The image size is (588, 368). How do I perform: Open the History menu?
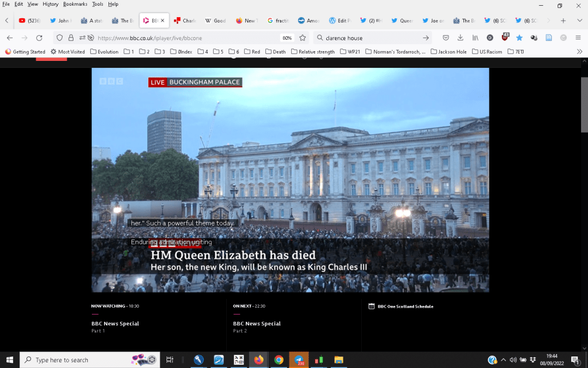coord(51,4)
